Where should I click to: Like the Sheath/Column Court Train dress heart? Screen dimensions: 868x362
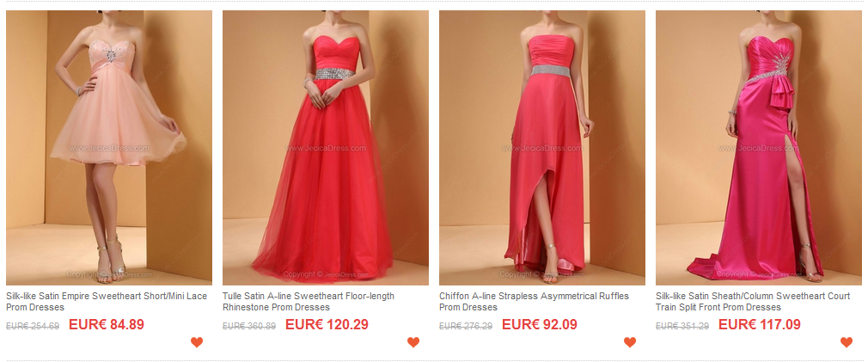[x=846, y=342]
